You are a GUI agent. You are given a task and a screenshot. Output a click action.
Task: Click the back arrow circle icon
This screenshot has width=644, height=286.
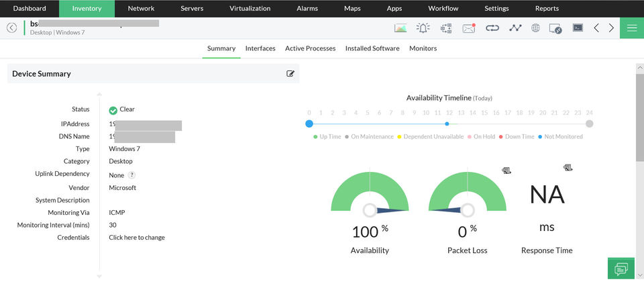11,28
